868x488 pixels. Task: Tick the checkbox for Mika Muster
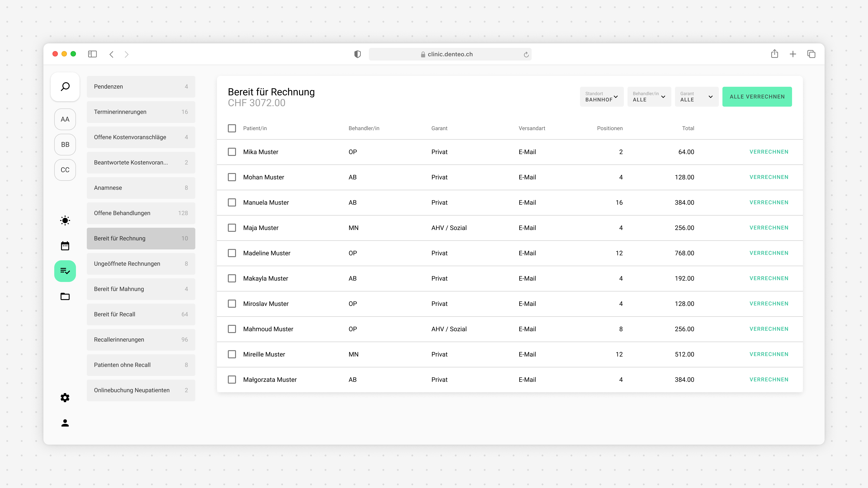[232, 152]
